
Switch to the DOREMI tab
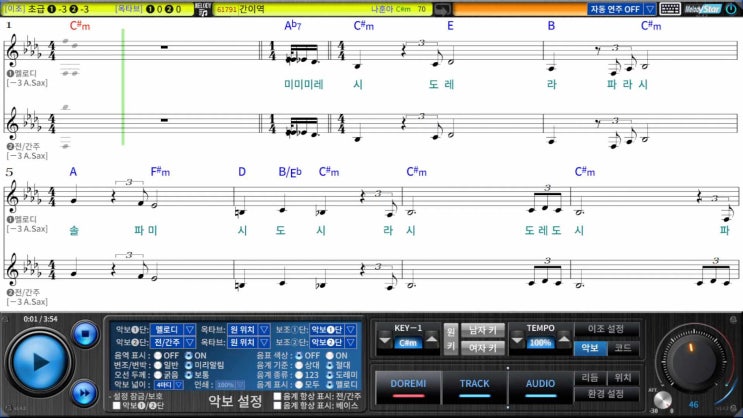(x=408, y=387)
